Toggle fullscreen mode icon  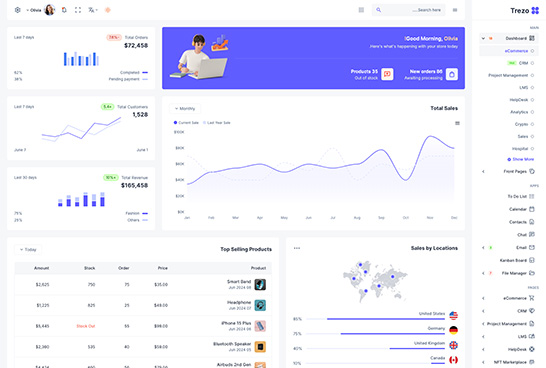pyautogui.click(x=78, y=10)
